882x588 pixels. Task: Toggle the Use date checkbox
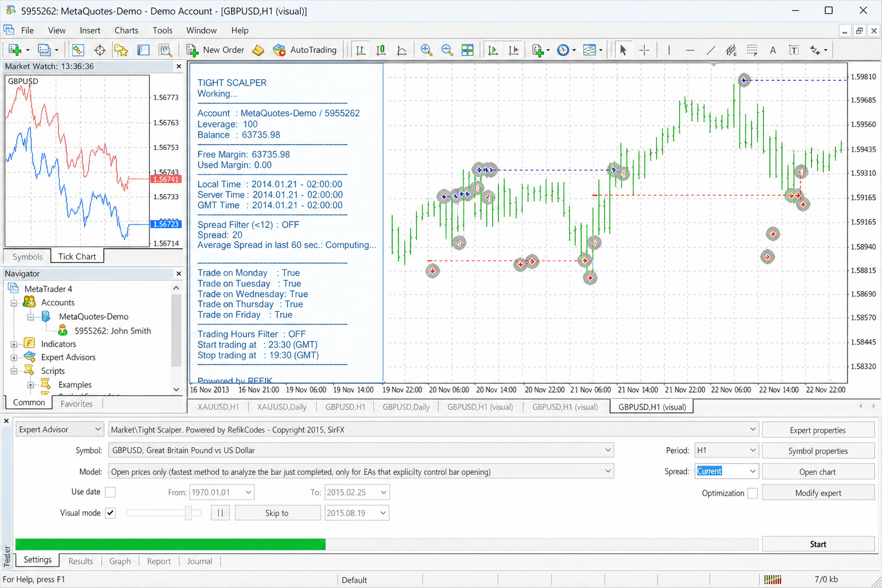[110, 492]
